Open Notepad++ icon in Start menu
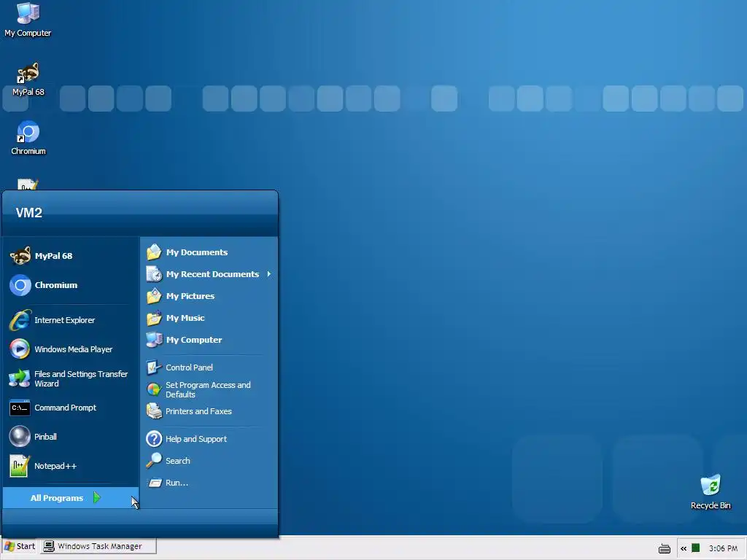The width and height of the screenshot is (747, 560). 20,466
